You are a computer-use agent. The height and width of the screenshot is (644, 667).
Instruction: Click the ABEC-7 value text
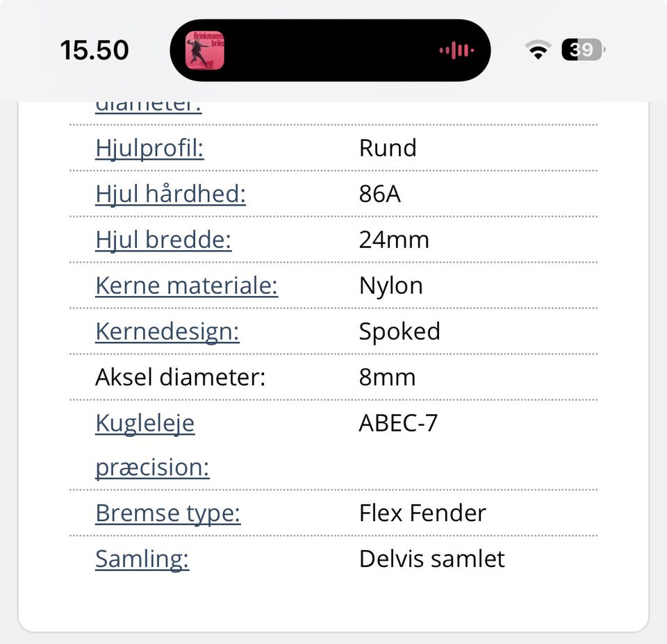(398, 423)
